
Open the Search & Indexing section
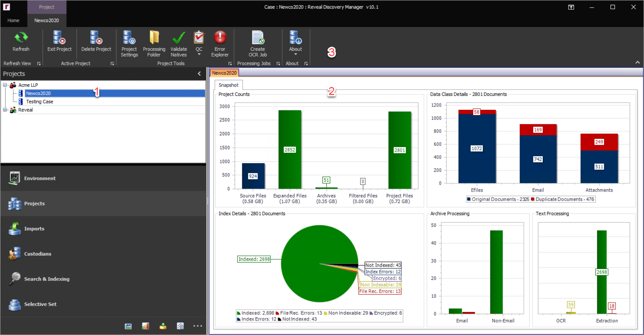103,279
